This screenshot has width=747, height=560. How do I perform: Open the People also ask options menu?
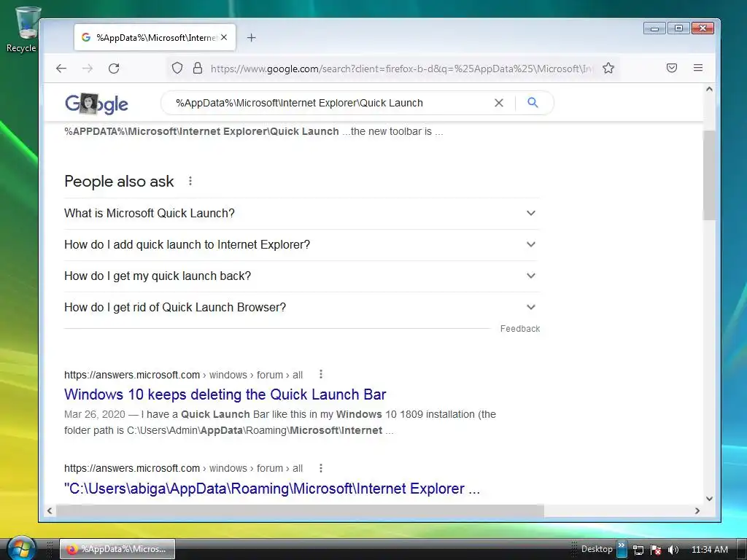tap(190, 181)
